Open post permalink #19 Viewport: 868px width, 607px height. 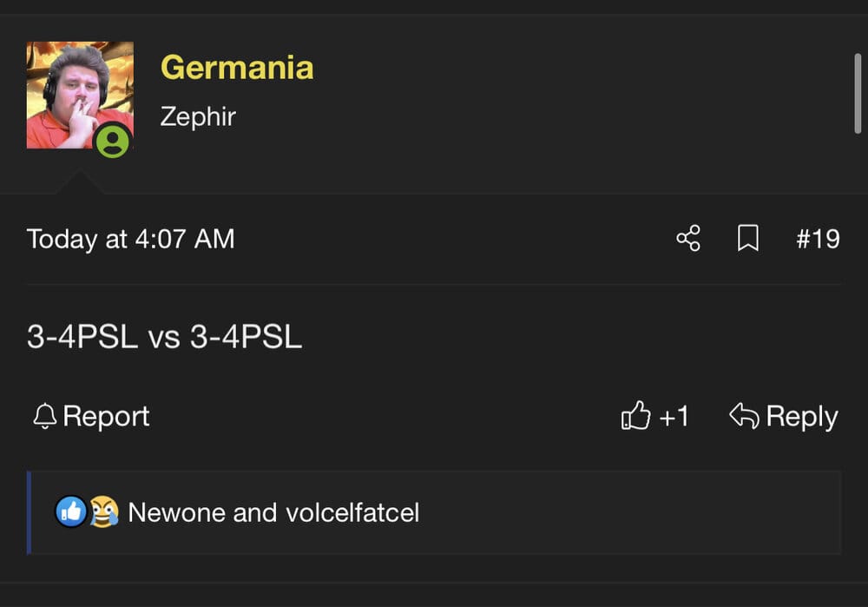pos(818,239)
